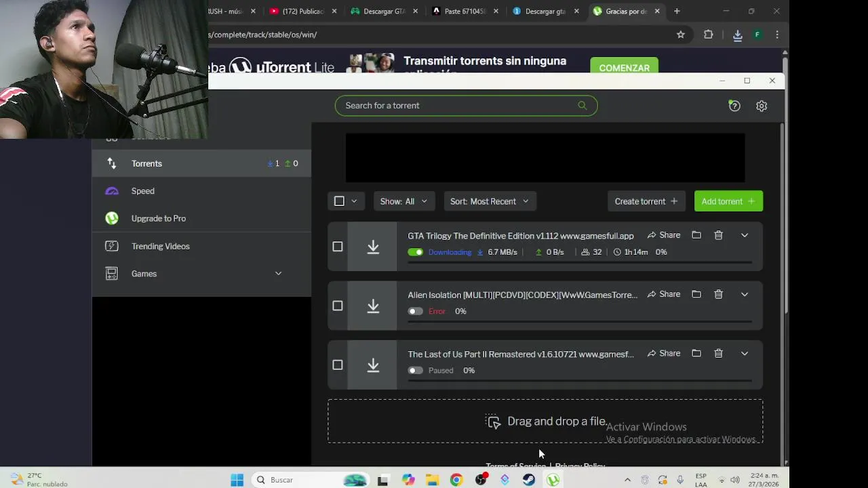Click the GTA Trilogy progress bar
This screenshot has height=488, width=868.
(x=580, y=262)
